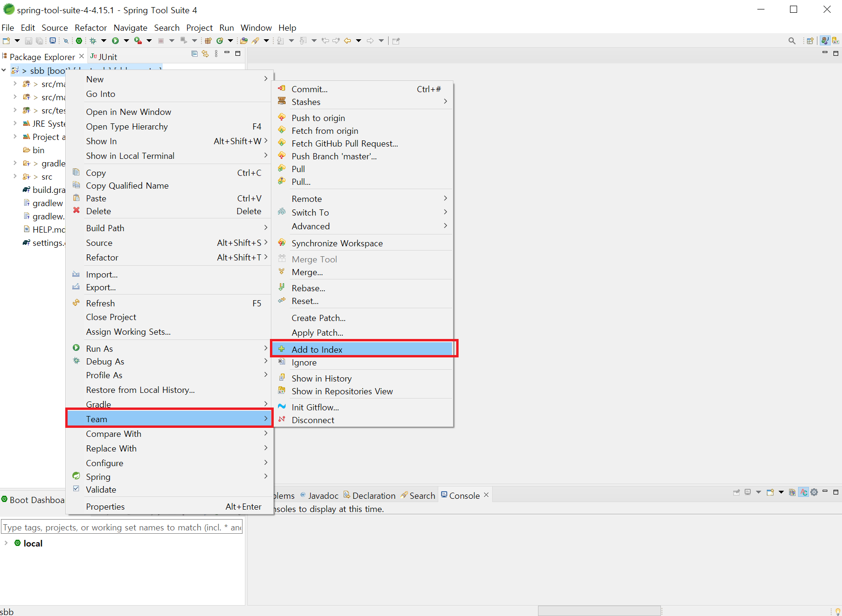Screen dimensions: 842x616
Task: Select Delete in the context menu
Action: pos(169,211)
